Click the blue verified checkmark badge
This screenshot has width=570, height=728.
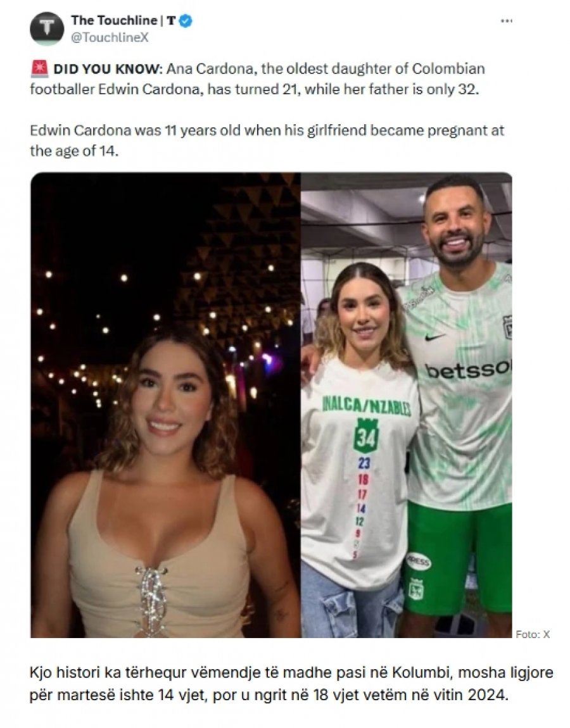coord(186,21)
